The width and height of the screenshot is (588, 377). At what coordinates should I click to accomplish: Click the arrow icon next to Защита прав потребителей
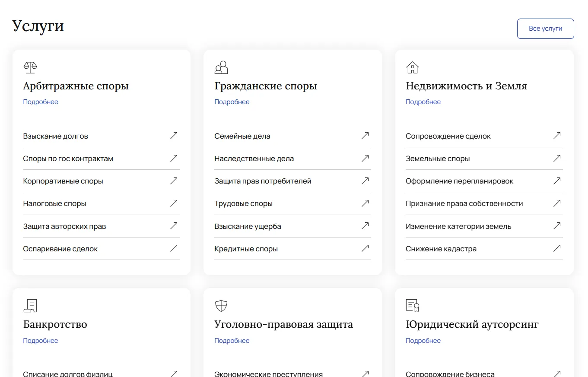(x=365, y=181)
